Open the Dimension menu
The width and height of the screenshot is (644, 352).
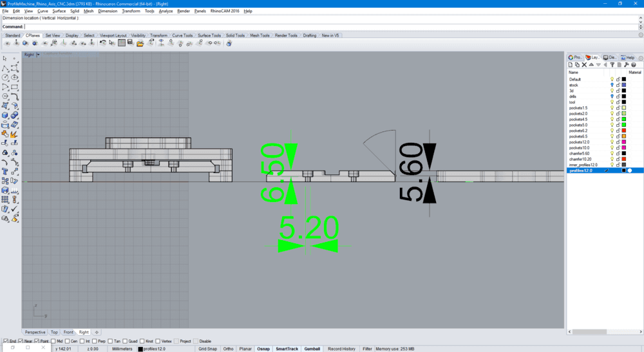coord(108,11)
